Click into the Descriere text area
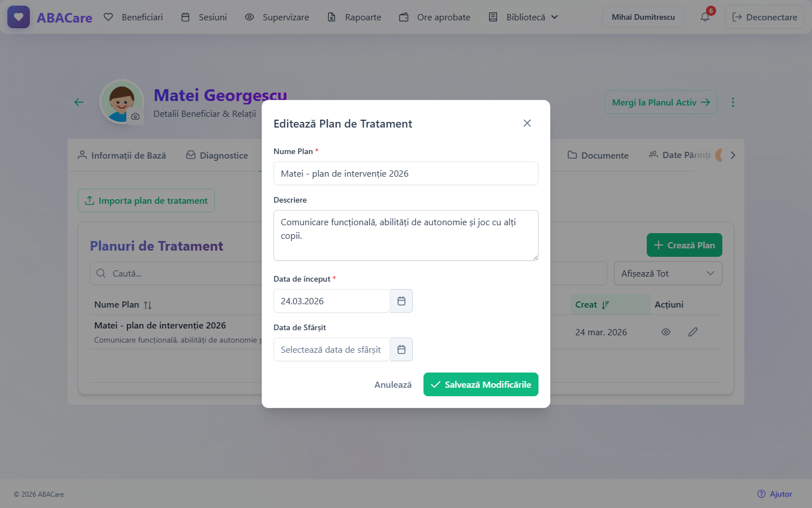The image size is (812, 508). (x=406, y=235)
